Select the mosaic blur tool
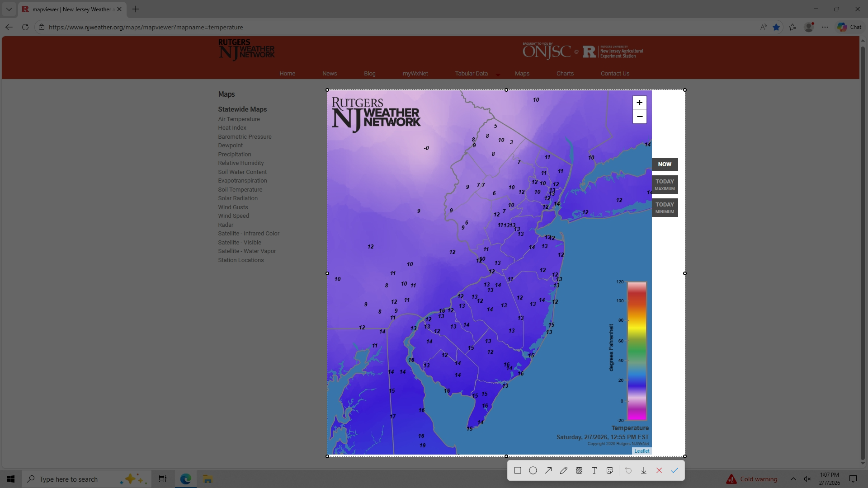868x488 pixels. click(x=579, y=470)
